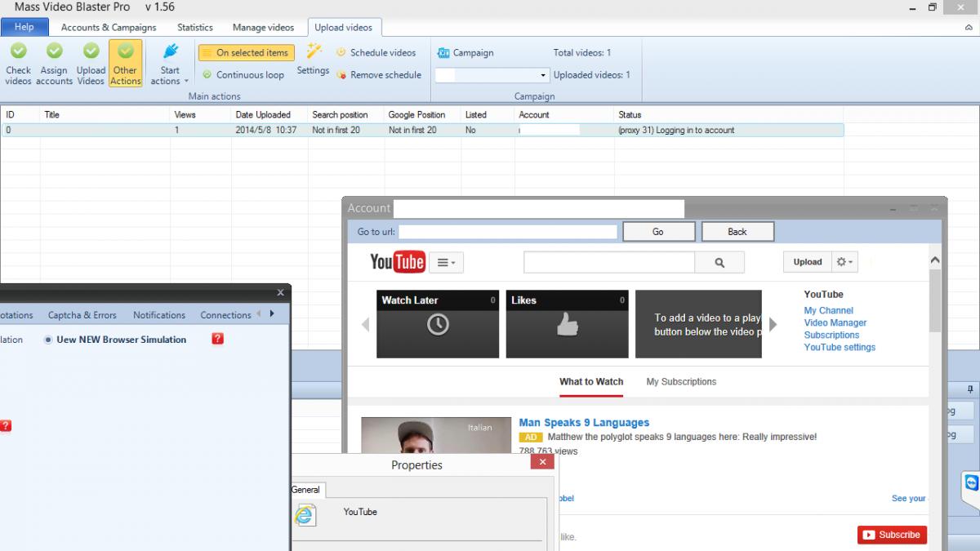Switch to the What to Watch tab

(591, 381)
